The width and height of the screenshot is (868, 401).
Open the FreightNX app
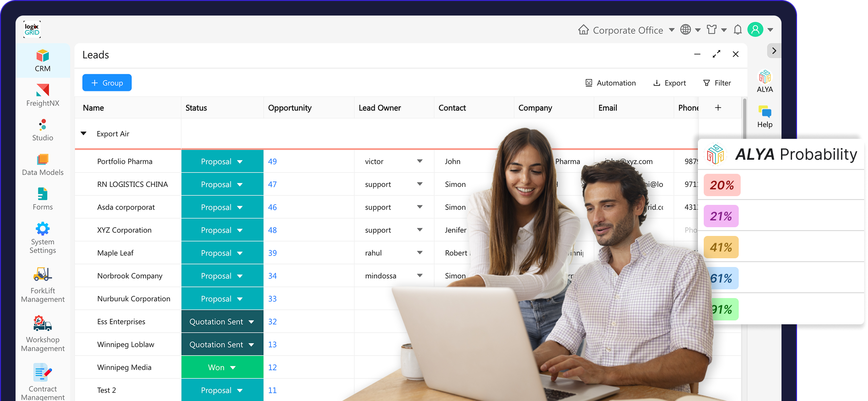(43, 95)
